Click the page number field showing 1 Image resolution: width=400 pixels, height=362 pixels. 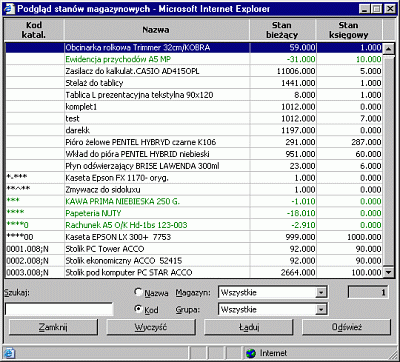pos(368,292)
